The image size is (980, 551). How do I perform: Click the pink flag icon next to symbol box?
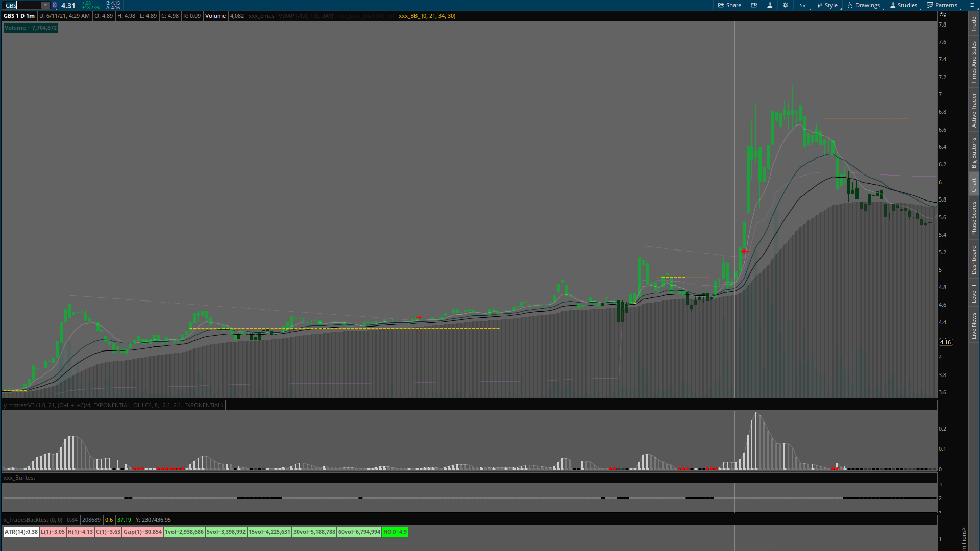tap(54, 5)
